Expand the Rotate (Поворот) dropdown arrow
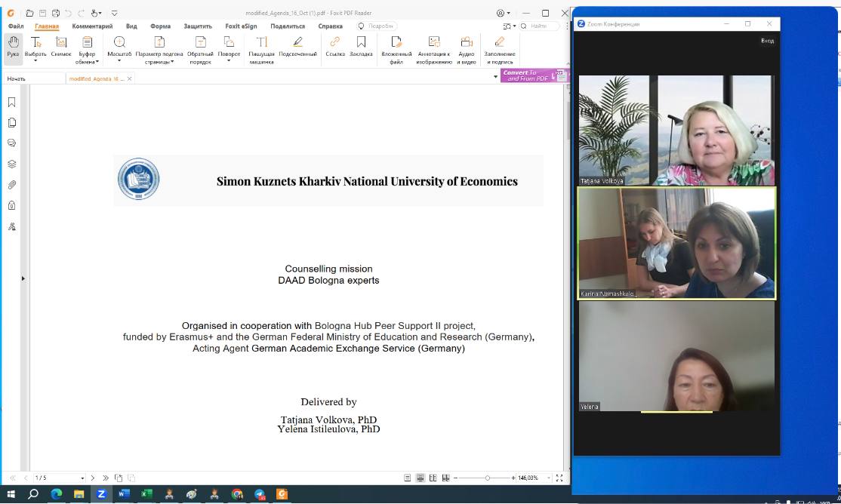This screenshot has height=504, width=841. pyautogui.click(x=229, y=60)
